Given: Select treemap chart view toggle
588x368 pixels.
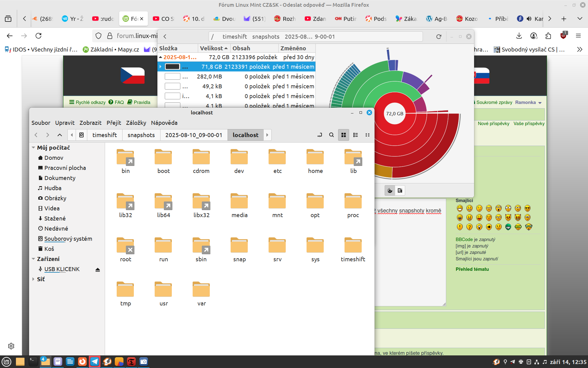Looking at the screenshot, I should click(400, 190).
